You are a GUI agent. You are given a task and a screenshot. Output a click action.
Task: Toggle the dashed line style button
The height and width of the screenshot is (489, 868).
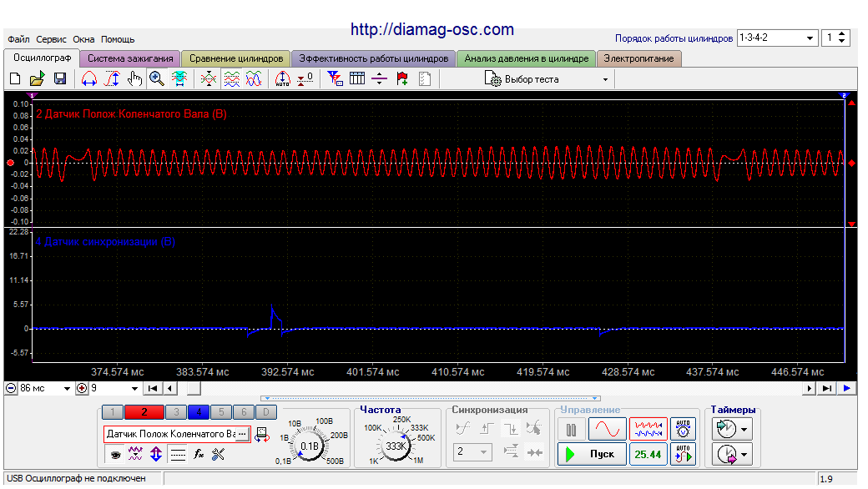click(178, 455)
